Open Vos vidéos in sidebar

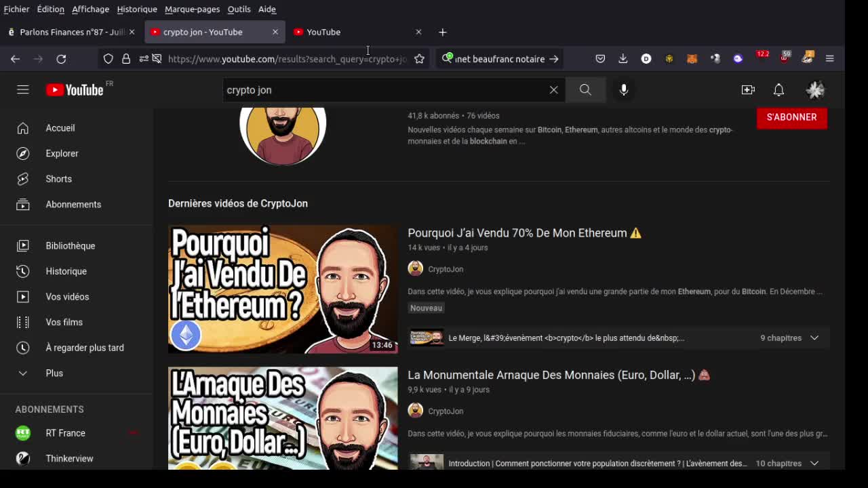pyautogui.click(x=77, y=297)
